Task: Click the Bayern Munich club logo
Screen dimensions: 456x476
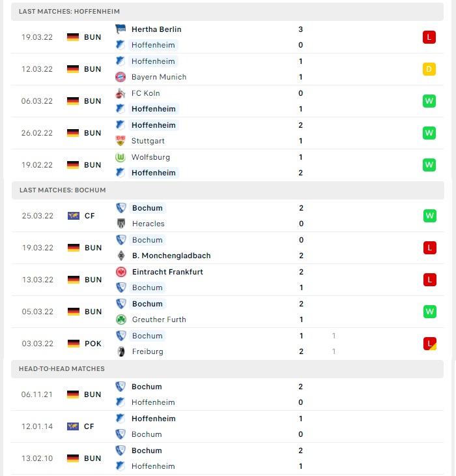Action: (x=121, y=77)
